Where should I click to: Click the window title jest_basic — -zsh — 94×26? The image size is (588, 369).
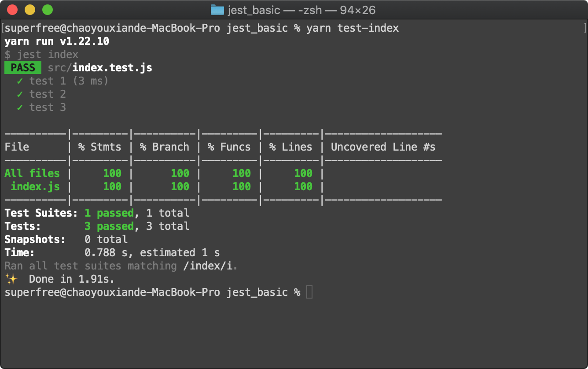301,10
